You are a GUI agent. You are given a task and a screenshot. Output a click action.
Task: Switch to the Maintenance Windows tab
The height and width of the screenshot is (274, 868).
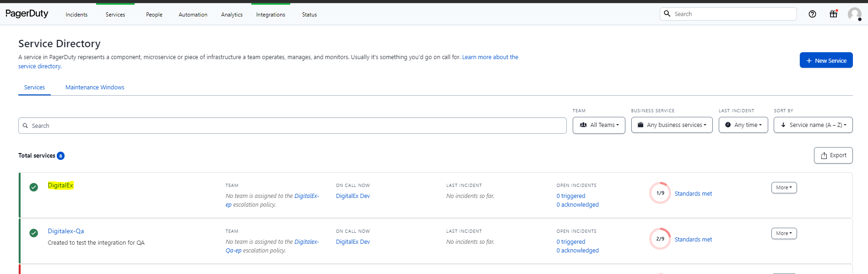coord(95,88)
